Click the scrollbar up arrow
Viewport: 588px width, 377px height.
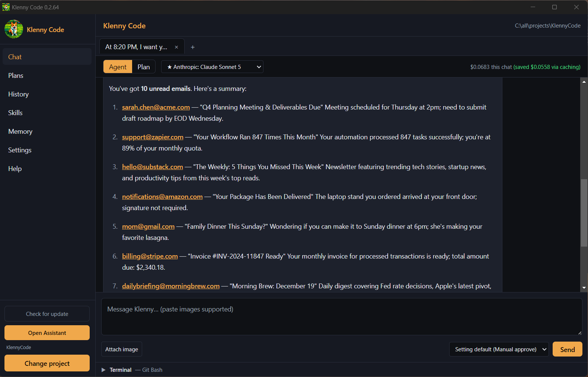(x=584, y=82)
